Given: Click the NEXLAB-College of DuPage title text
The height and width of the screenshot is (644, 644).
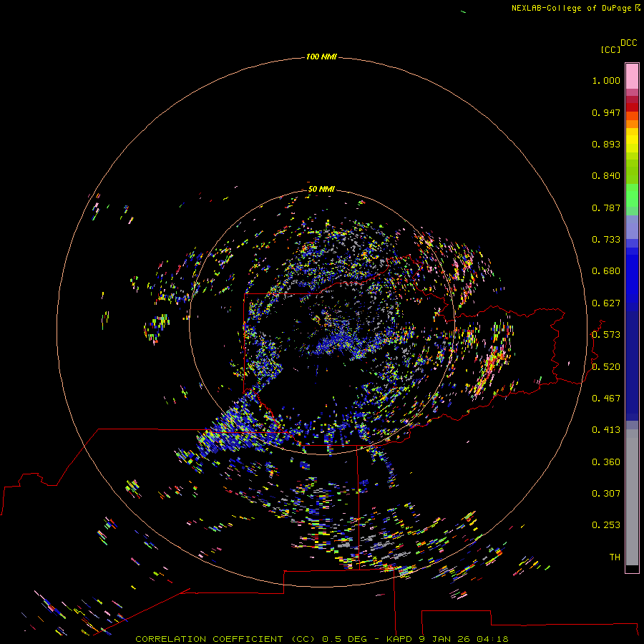Looking at the screenshot, I should coord(575,8).
